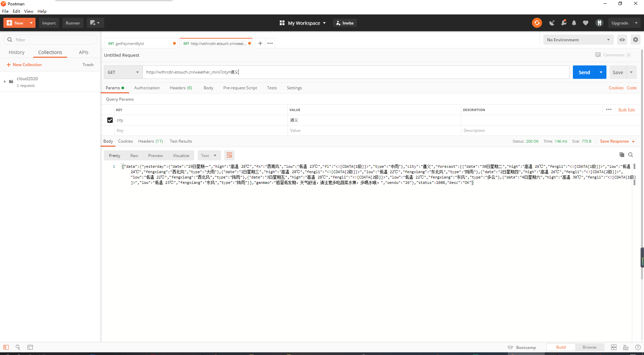Switch response view to Raw
The width and height of the screenshot is (644, 355).
134,155
